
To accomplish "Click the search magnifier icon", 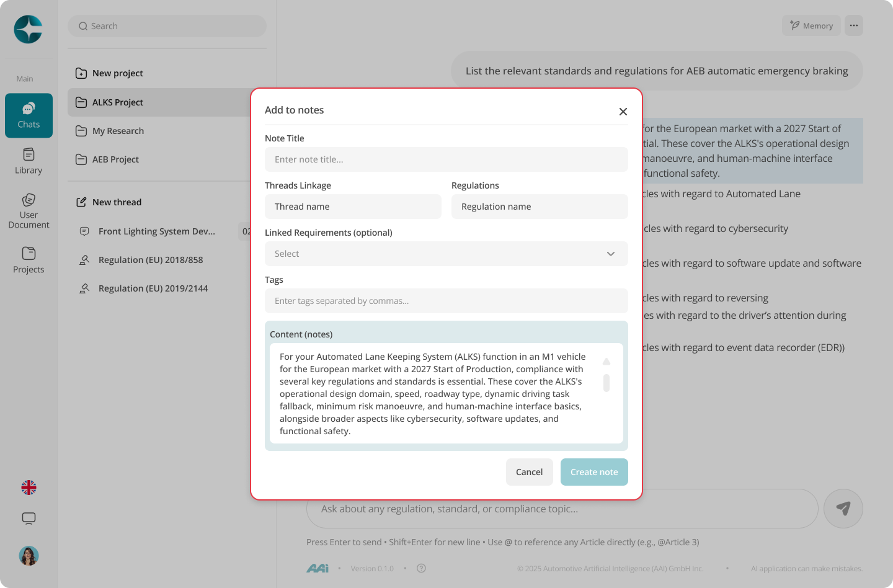I will click(x=83, y=26).
